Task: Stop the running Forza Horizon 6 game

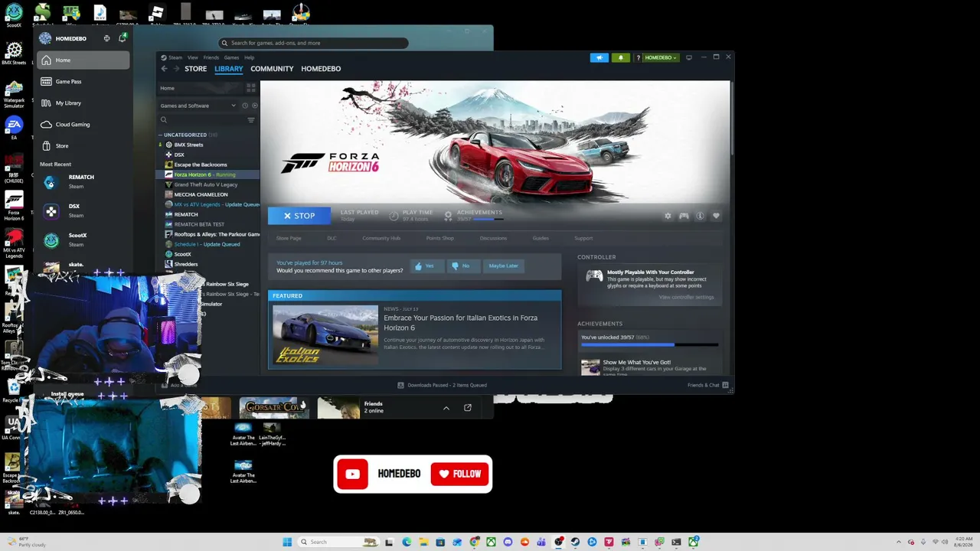Action: tap(299, 216)
